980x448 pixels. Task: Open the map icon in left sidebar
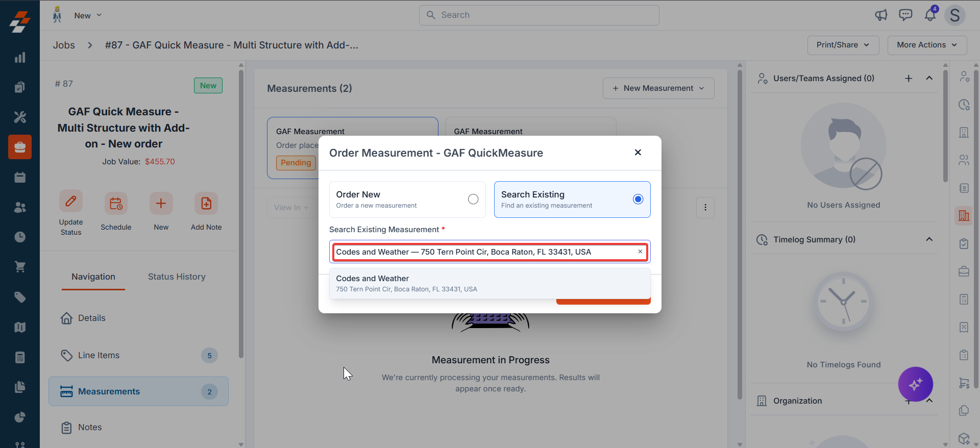point(20,327)
